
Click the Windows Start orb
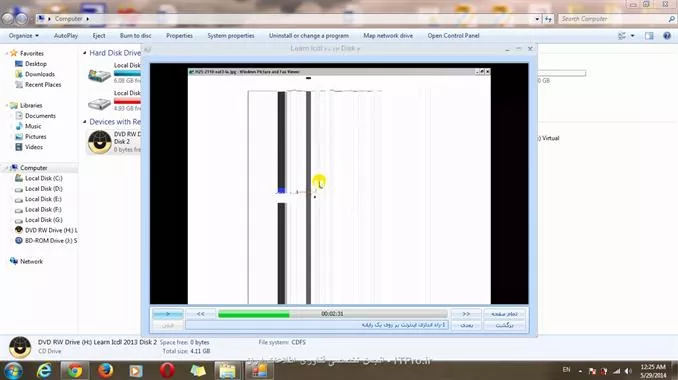13,371
